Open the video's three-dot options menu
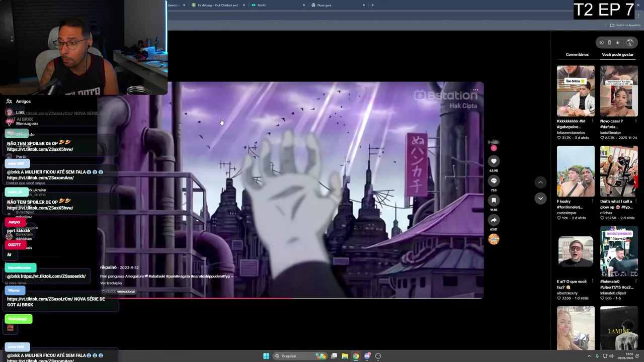Screen dimensions: 644x362 [x=475, y=90]
